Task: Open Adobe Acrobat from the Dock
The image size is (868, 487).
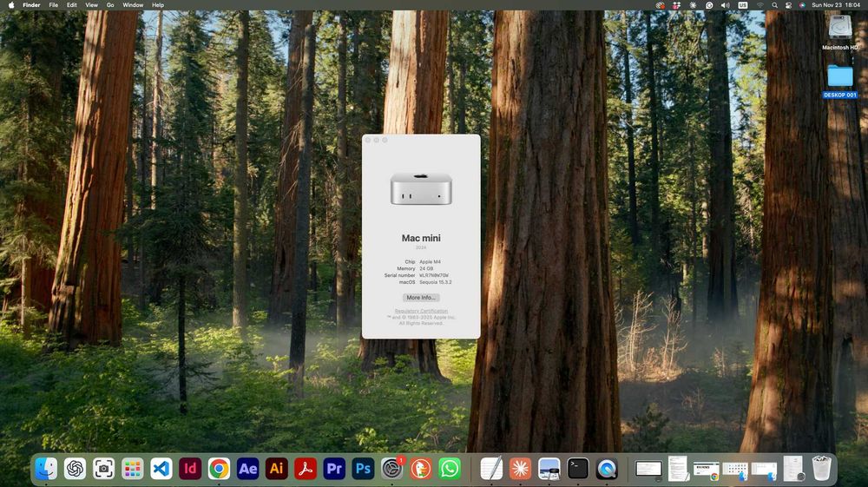Action: (x=305, y=469)
